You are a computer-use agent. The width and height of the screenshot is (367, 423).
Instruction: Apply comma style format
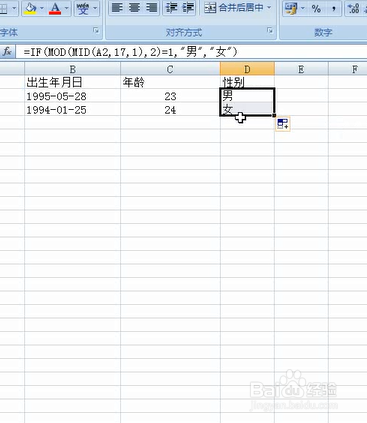334,8
